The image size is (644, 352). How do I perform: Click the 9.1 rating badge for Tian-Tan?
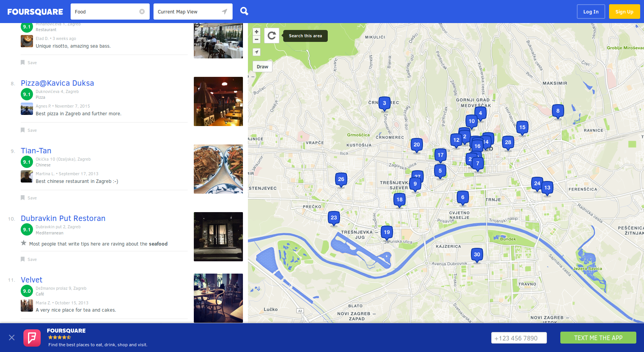[x=27, y=162]
